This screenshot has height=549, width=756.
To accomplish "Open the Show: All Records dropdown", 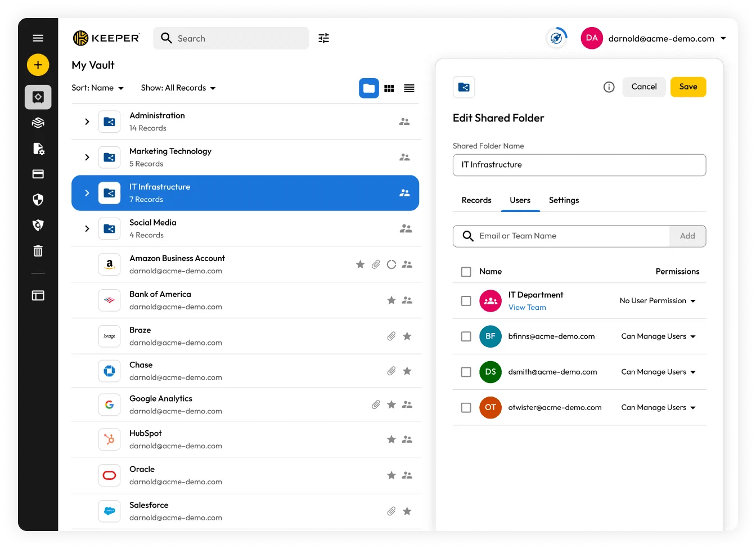I will click(178, 88).
